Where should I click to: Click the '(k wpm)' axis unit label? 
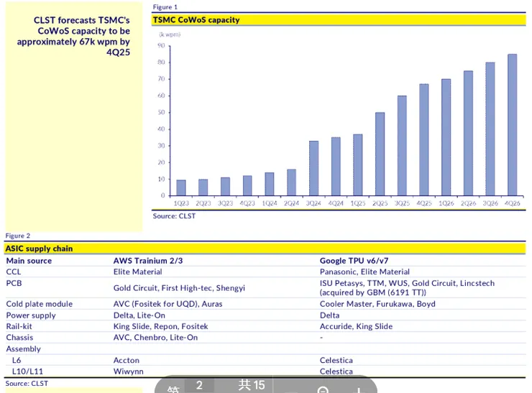click(x=170, y=34)
